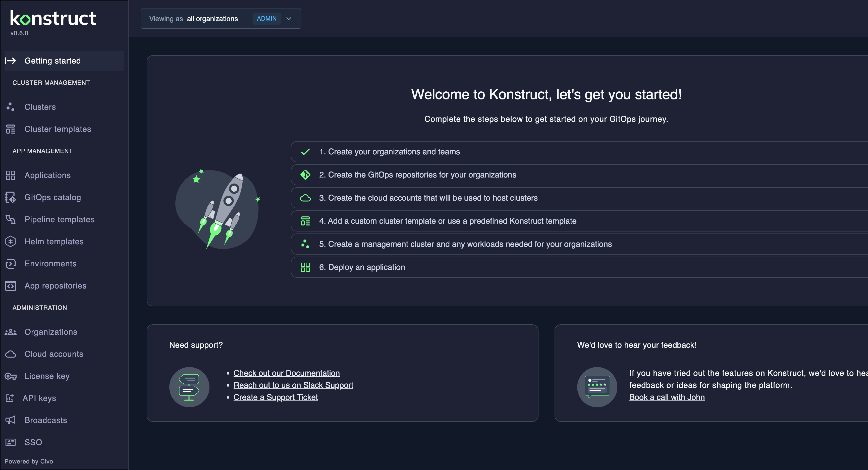Open Cluster templates menu item
Image resolution: width=868 pixels, height=470 pixels.
64,129
